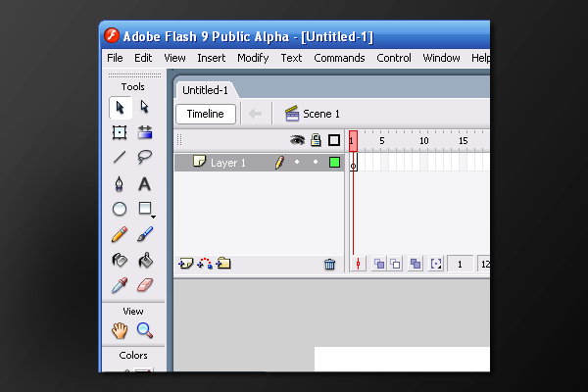Click Layer 1 green outline color swatch

pyautogui.click(x=334, y=163)
